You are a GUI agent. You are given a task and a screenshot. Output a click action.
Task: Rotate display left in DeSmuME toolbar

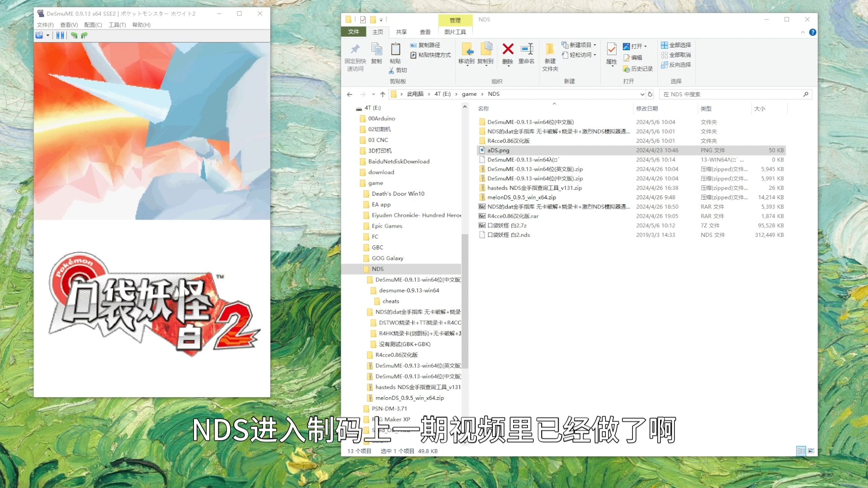pos(74,35)
